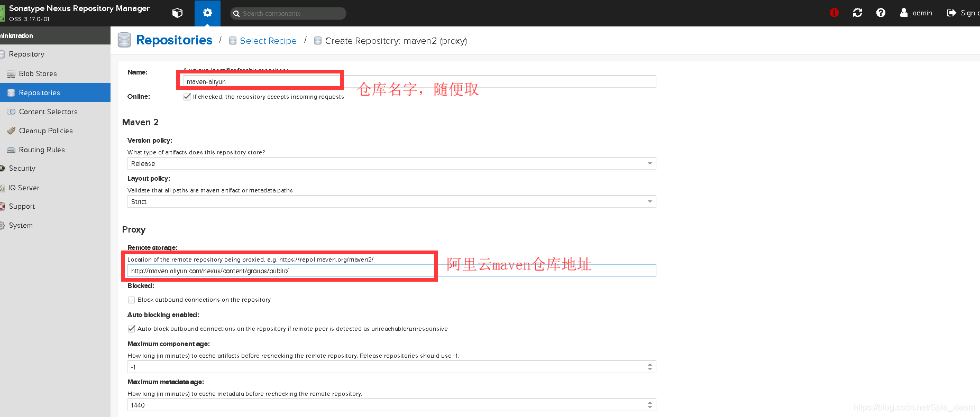980x417 pixels.
Task: Click the Repositories breadcrumb link
Action: click(x=174, y=40)
